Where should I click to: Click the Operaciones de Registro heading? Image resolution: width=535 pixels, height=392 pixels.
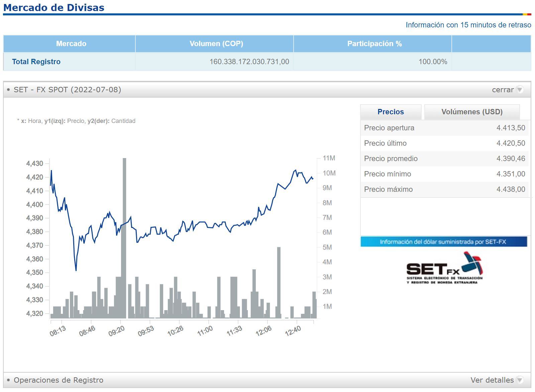tap(59, 380)
